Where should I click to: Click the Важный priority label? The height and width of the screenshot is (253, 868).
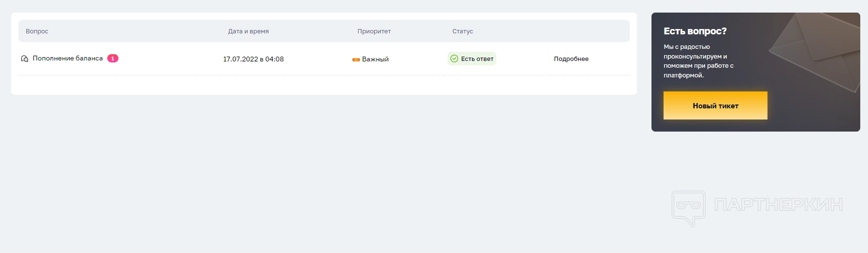[x=375, y=60]
